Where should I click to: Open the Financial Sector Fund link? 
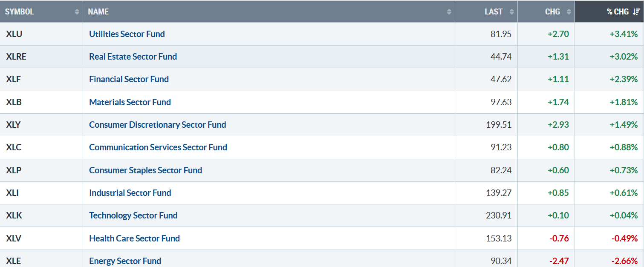coord(129,79)
